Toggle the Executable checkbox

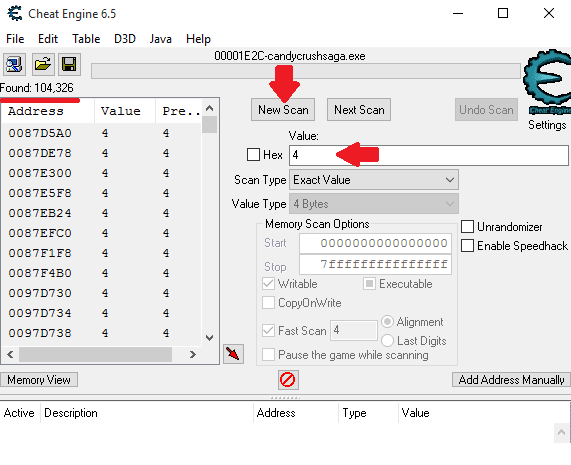369,284
